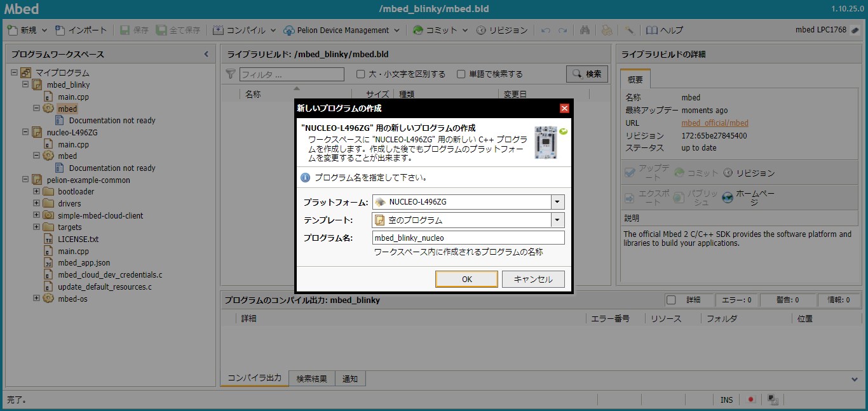Click the エクスポート button in library details

pos(647,198)
